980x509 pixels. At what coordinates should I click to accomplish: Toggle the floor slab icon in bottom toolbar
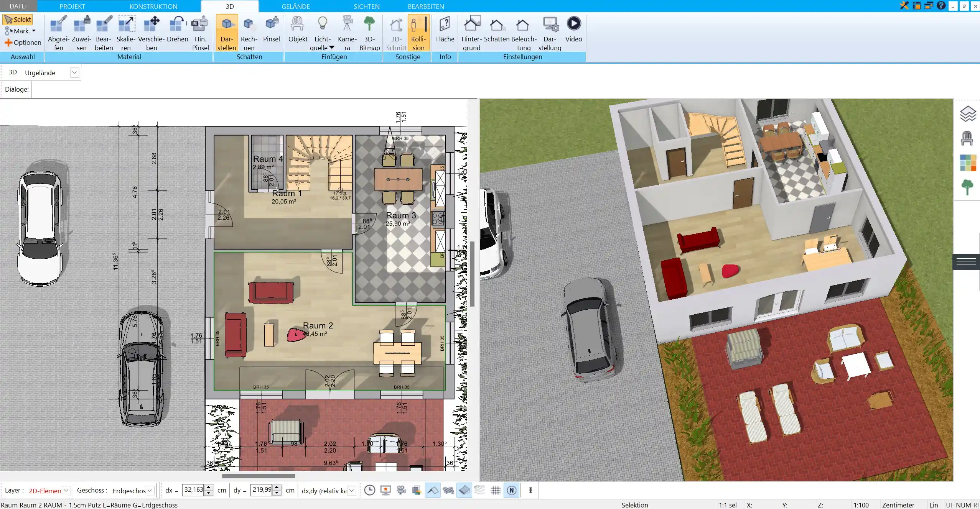pos(464,490)
